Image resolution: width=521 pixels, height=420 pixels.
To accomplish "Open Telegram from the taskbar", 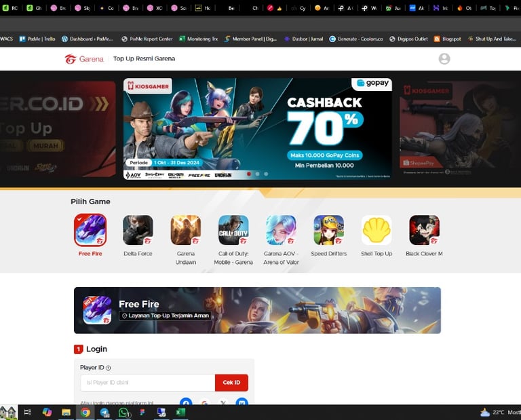I will (104, 413).
